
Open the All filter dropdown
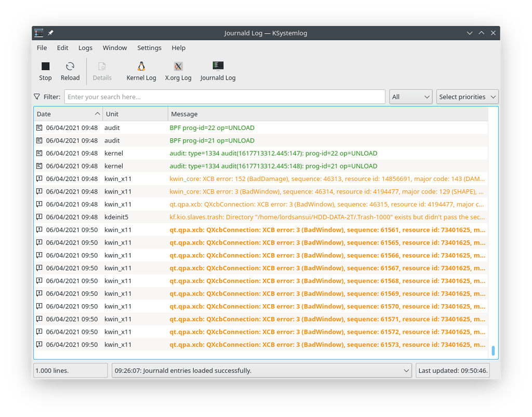pos(410,96)
